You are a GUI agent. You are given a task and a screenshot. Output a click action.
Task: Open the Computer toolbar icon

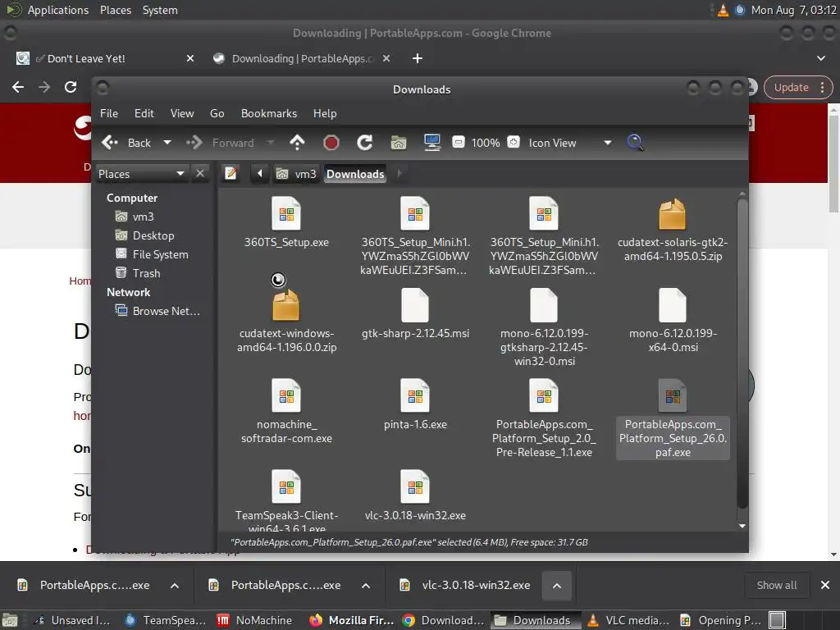click(431, 143)
